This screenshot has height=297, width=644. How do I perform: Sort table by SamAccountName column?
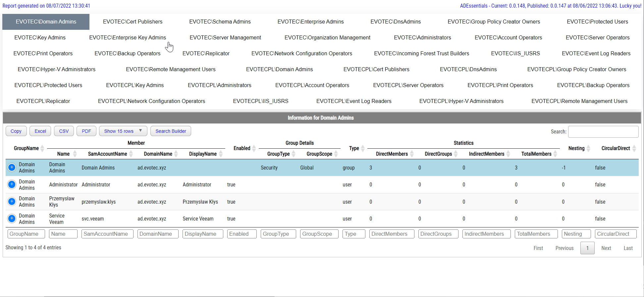click(131, 154)
